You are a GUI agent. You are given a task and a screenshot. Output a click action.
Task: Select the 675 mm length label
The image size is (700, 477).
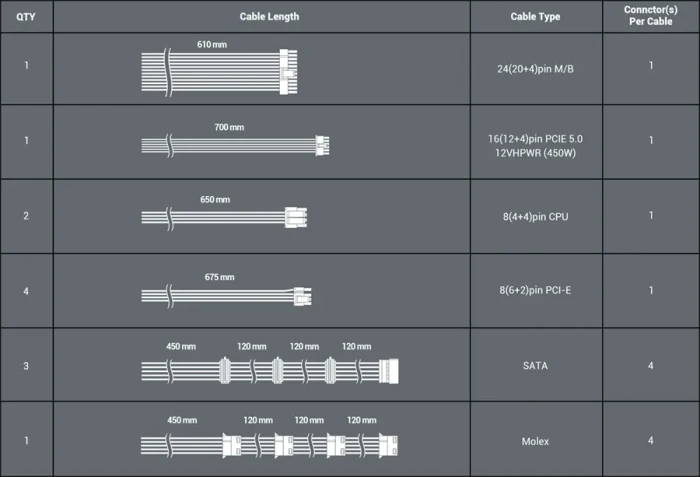click(x=219, y=277)
